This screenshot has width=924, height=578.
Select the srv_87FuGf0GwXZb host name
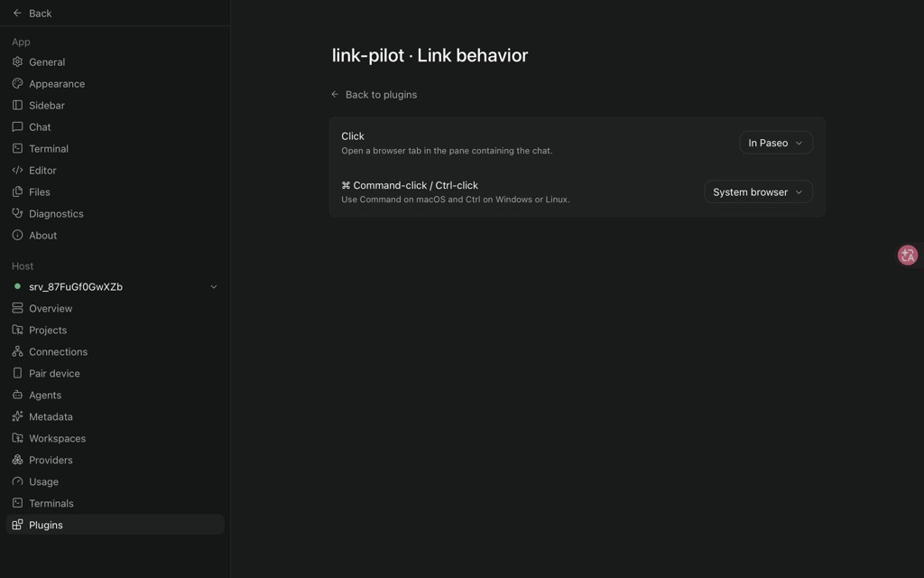coord(76,286)
